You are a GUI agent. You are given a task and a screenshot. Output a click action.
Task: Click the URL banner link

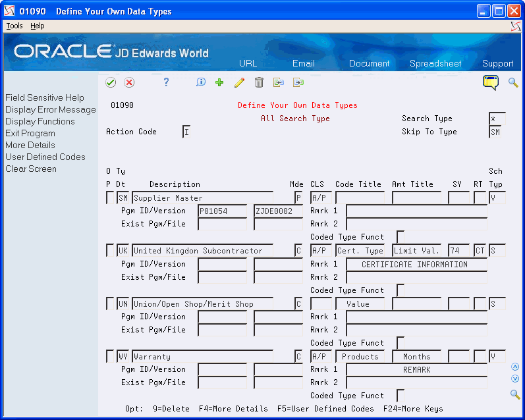(x=248, y=63)
